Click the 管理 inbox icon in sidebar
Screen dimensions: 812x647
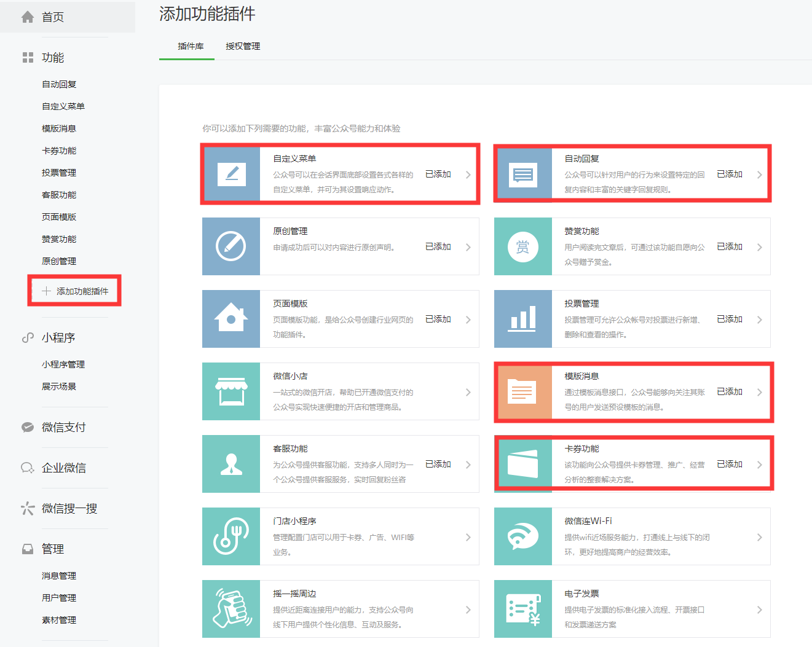coord(28,549)
